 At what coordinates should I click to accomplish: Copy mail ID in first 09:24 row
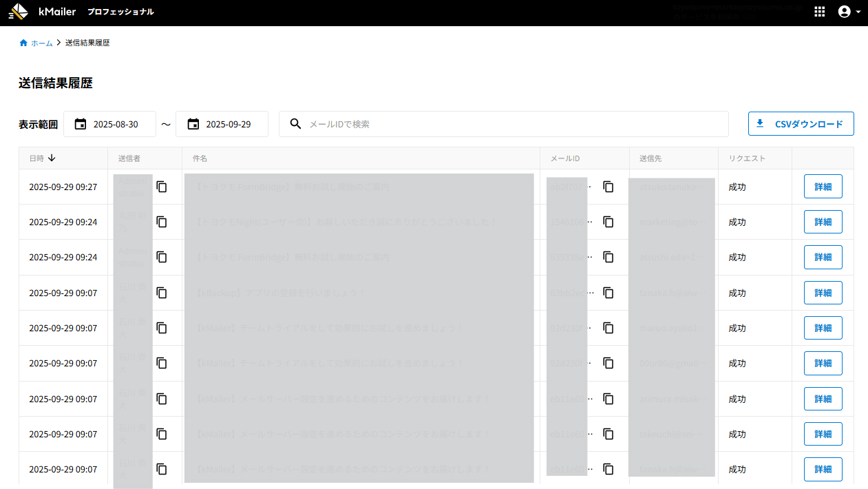coord(608,222)
